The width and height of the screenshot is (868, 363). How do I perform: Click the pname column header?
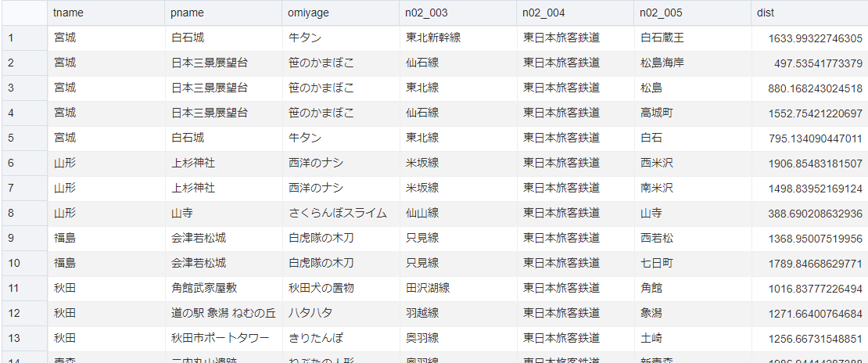[x=223, y=13]
